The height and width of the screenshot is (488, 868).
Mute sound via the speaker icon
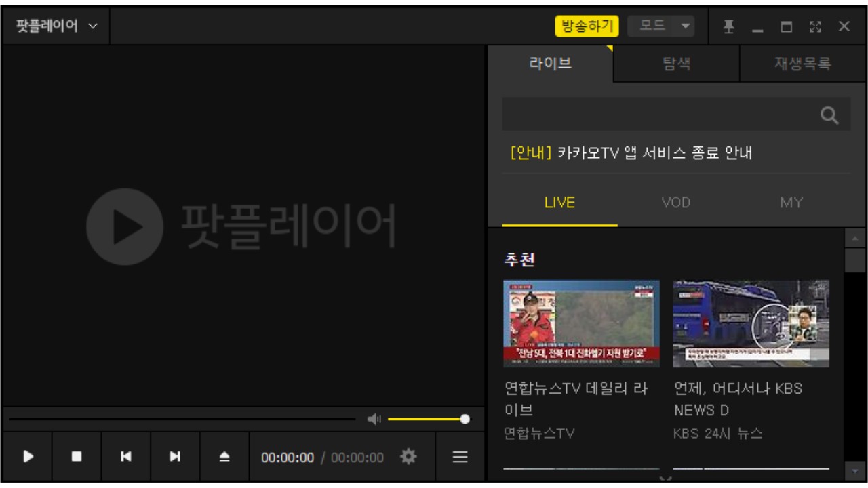(x=374, y=420)
